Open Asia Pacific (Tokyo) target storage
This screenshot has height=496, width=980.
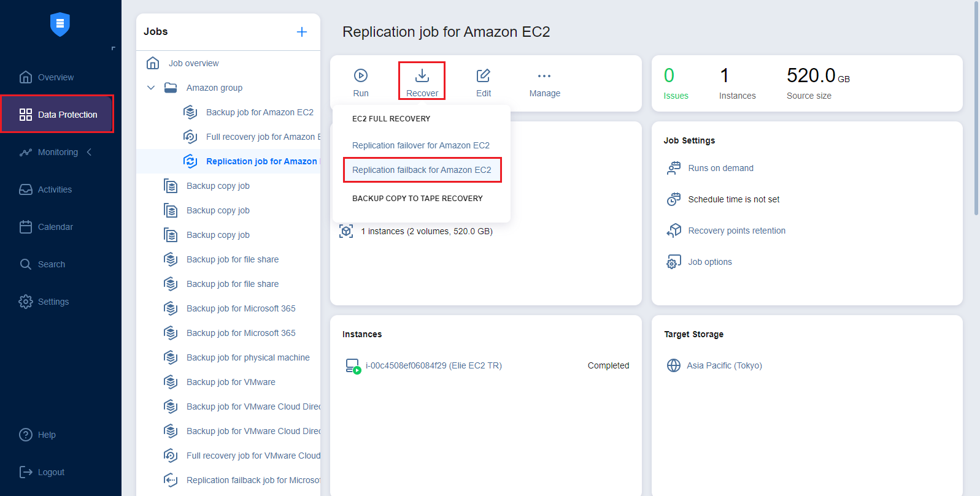coord(724,365)
